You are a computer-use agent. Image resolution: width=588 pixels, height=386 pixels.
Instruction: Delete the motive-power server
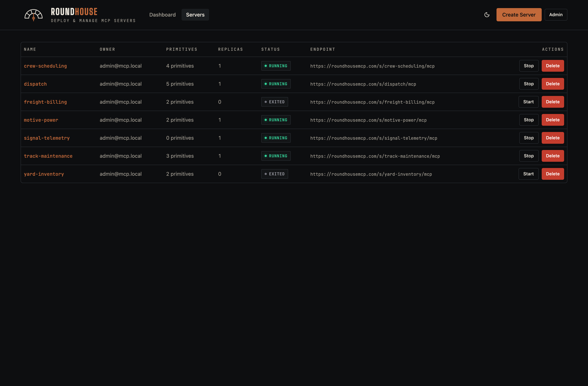pyautogui.click(x=553, y=120)
